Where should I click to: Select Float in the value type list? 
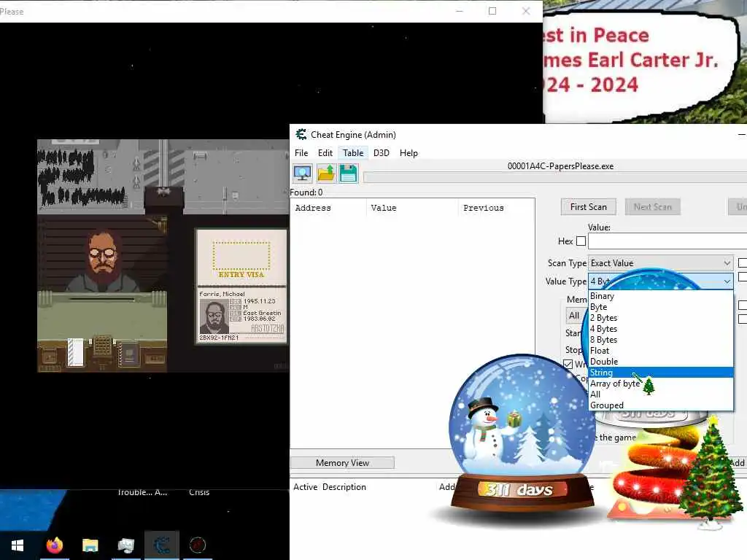[661, 351]
